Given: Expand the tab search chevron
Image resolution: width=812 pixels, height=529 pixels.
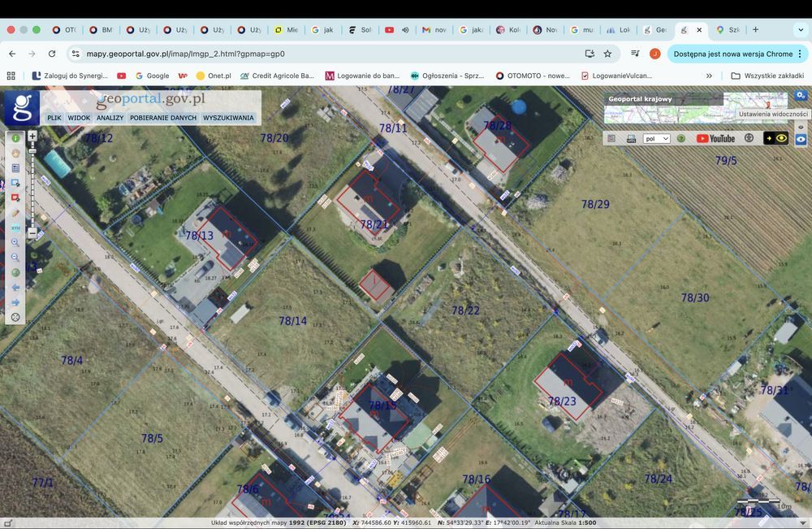Looking at the screenshot, I should pos(801,29).
